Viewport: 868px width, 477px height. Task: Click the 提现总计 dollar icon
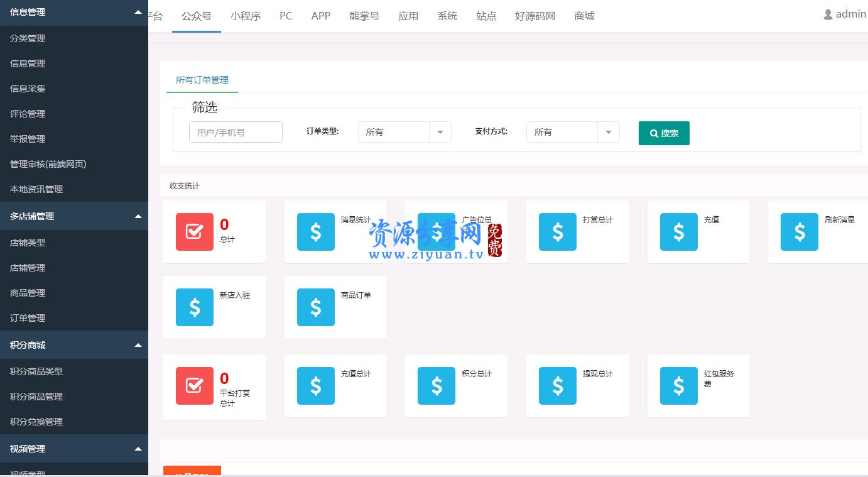558,386
